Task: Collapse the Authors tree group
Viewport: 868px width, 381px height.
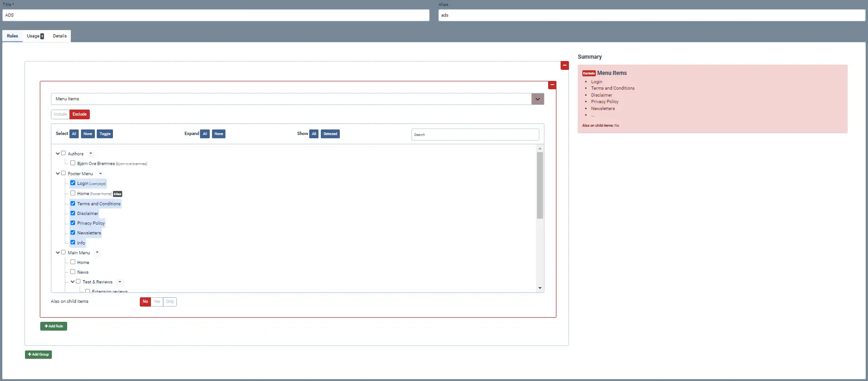Action: (58, 154)
